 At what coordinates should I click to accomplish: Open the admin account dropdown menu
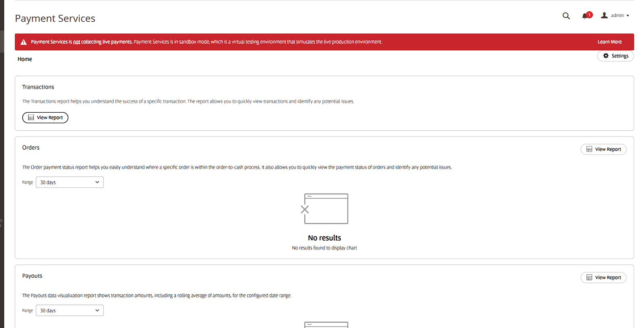[615, 15]
